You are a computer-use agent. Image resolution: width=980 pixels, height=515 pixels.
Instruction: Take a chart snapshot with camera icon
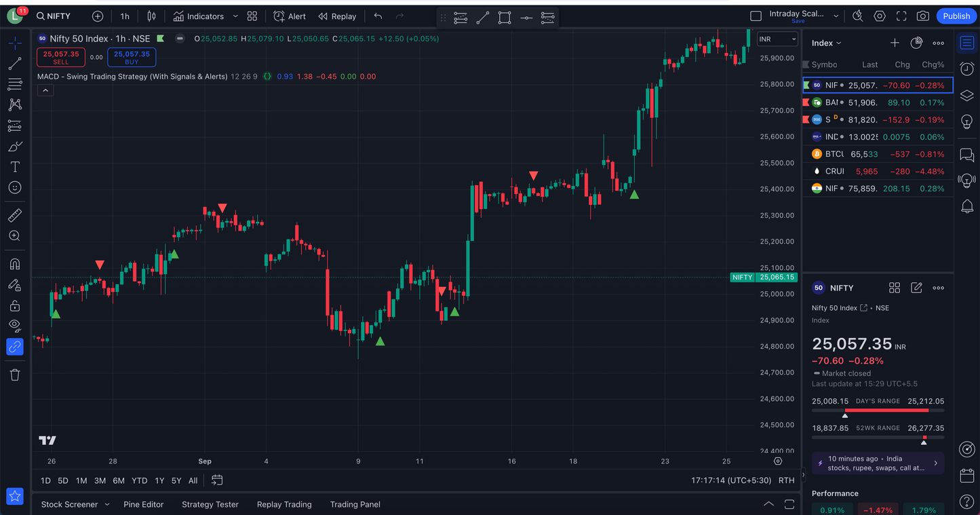923,16
